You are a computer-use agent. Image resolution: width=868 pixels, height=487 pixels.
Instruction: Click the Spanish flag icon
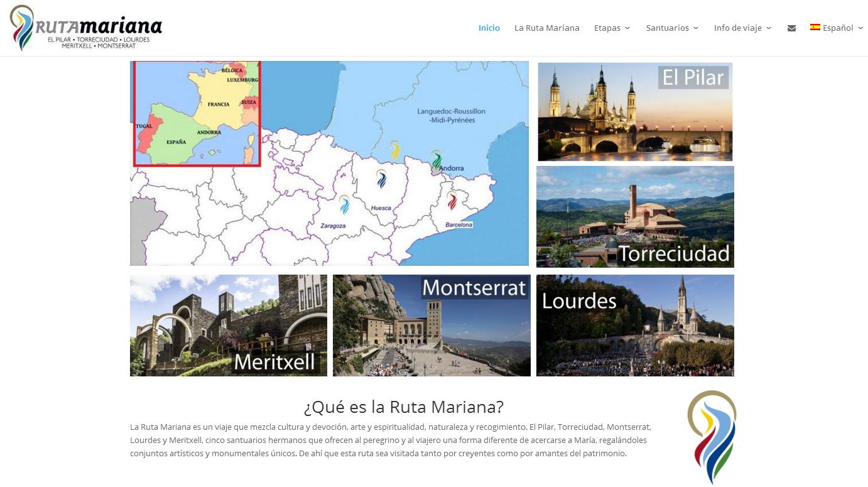815,28
